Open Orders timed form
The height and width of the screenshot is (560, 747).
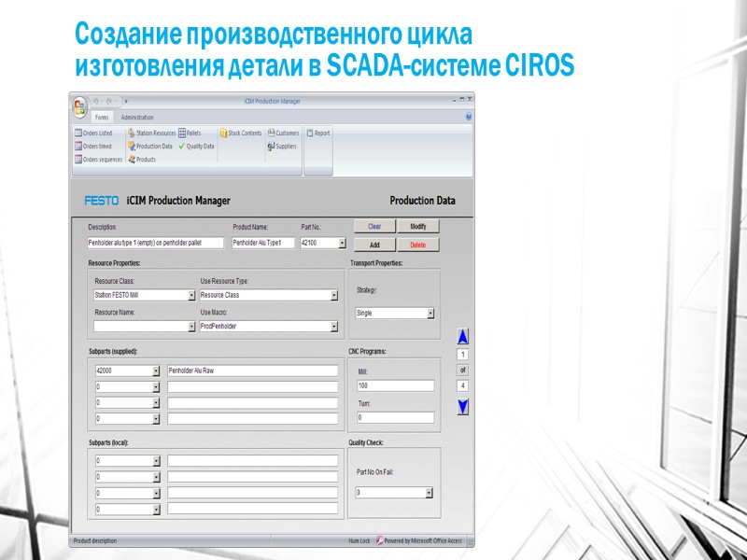pyautogui.click(x=92, y=147)
